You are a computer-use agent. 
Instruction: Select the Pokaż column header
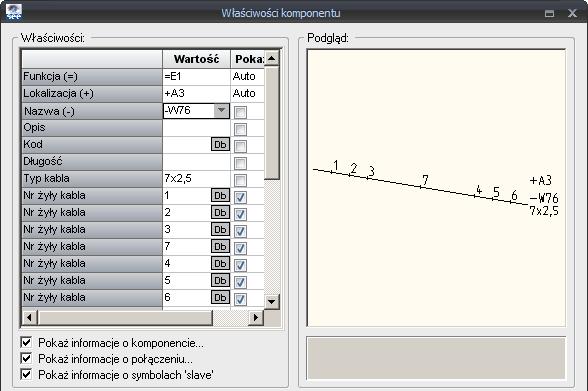[247, 59]
